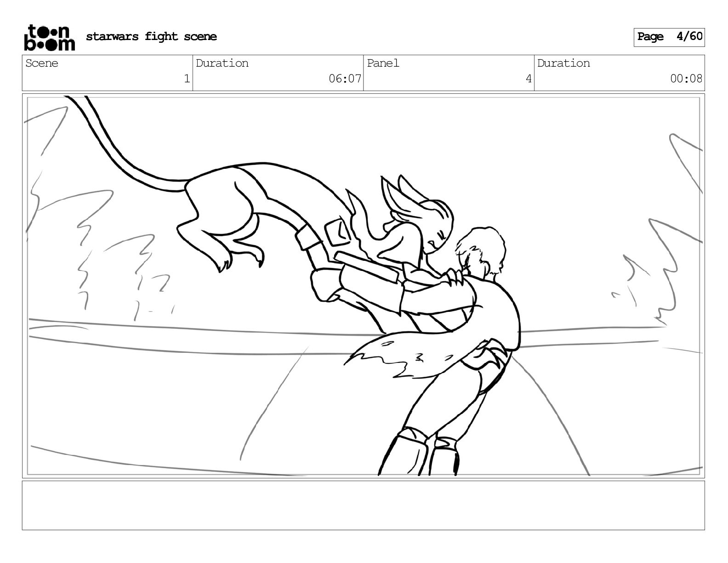Click the 'Page 4/60' indicator

[x=669, y=37]
